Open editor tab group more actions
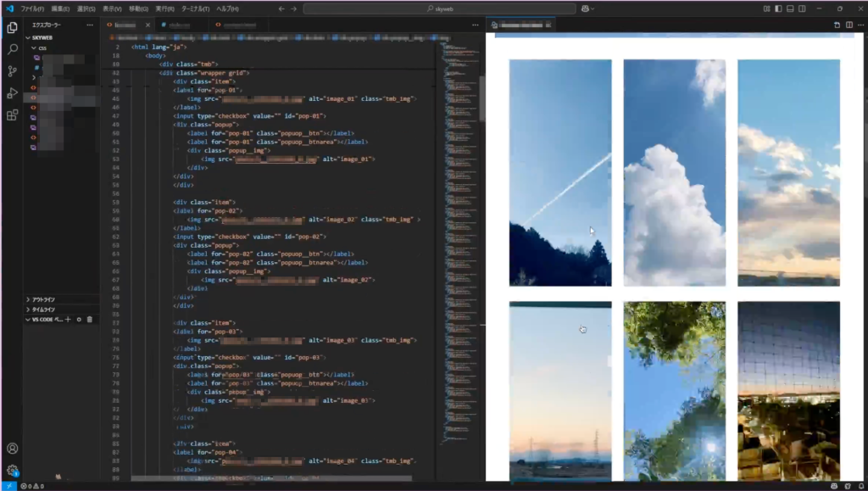 475,25
